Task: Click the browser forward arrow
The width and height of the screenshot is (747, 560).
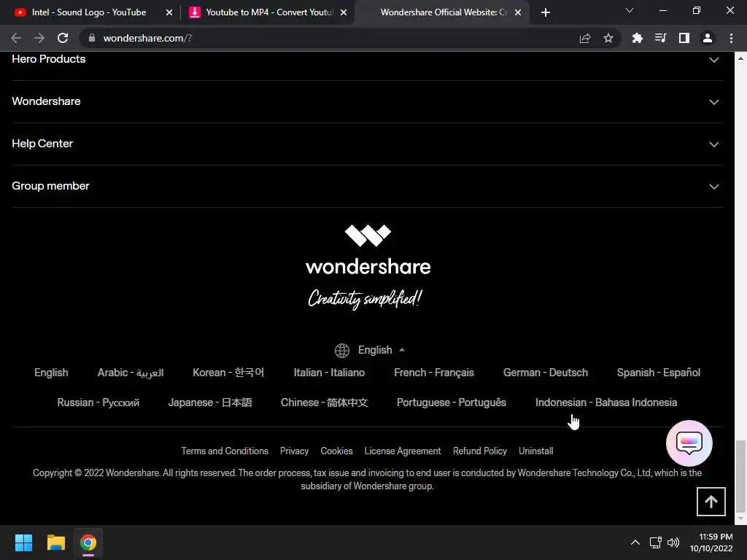Action: pyautogui.click(x=39, y=38)
